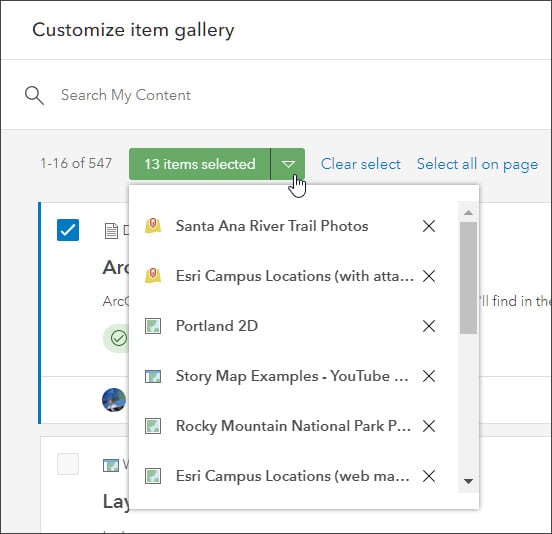Click the Portland 2D web map icon

click(153, 326)
